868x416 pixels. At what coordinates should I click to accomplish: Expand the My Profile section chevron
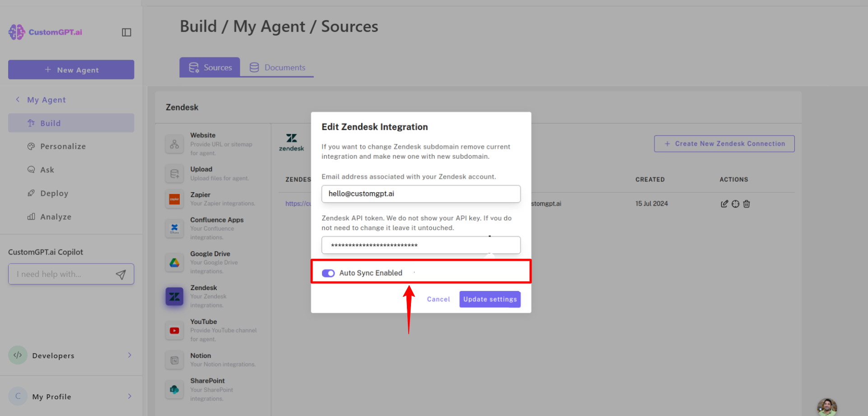130,396
